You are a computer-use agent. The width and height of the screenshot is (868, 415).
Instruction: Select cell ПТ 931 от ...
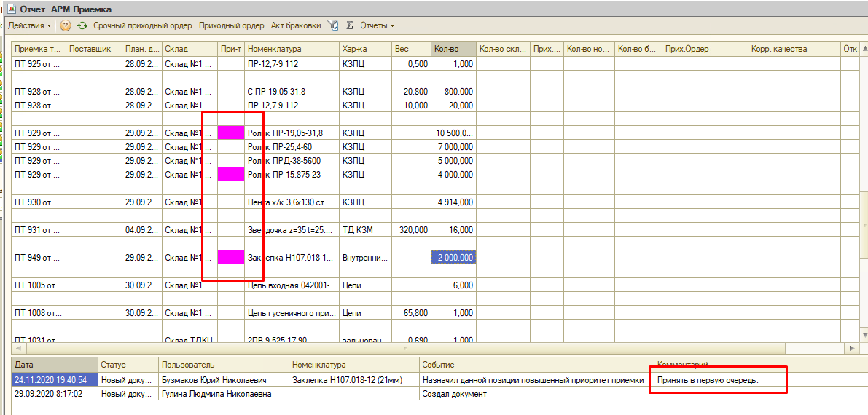(x=39, y=229)
